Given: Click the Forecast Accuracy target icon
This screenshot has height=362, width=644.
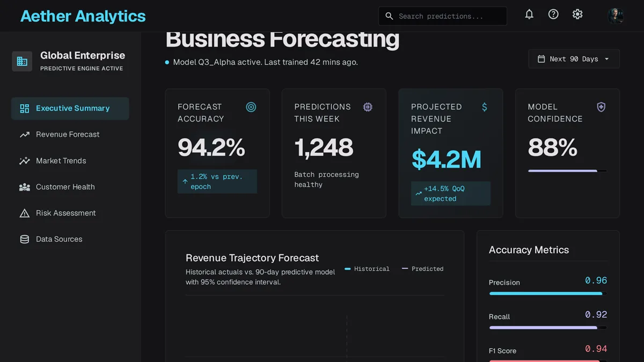Looking at the screenshot, I should pyautogui.click(x=251, y=107).
